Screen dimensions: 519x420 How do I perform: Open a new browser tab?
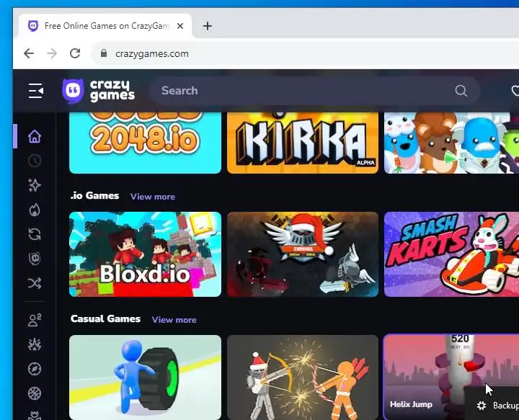(208, 26)
